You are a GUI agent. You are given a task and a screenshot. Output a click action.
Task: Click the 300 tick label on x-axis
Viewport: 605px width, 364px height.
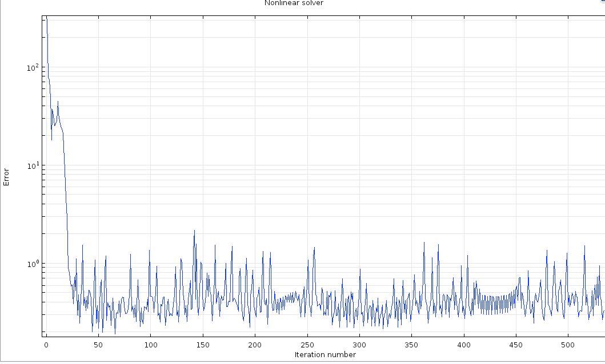(x=359, y=345)
